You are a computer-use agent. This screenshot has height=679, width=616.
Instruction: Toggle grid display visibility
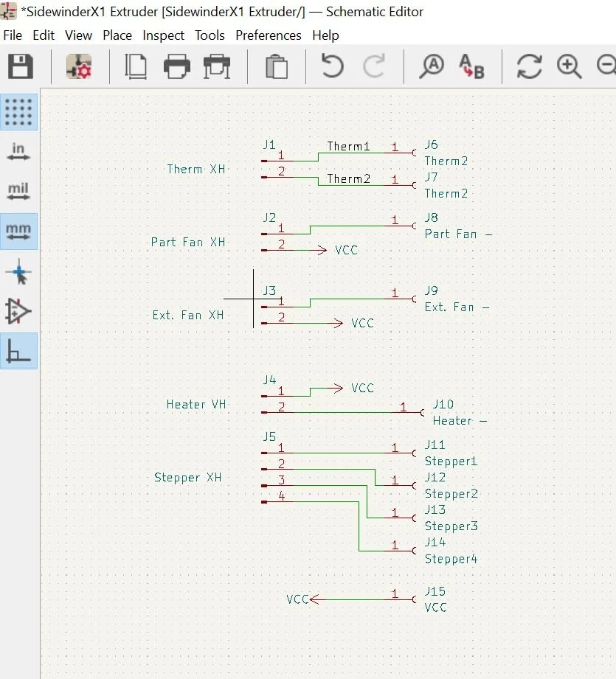point(18,112)
